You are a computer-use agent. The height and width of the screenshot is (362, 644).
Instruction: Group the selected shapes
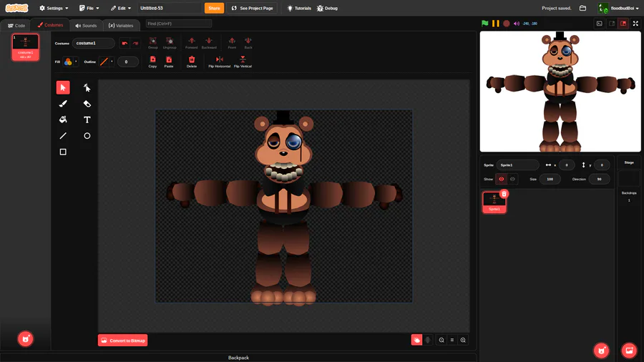coord(153,43)
